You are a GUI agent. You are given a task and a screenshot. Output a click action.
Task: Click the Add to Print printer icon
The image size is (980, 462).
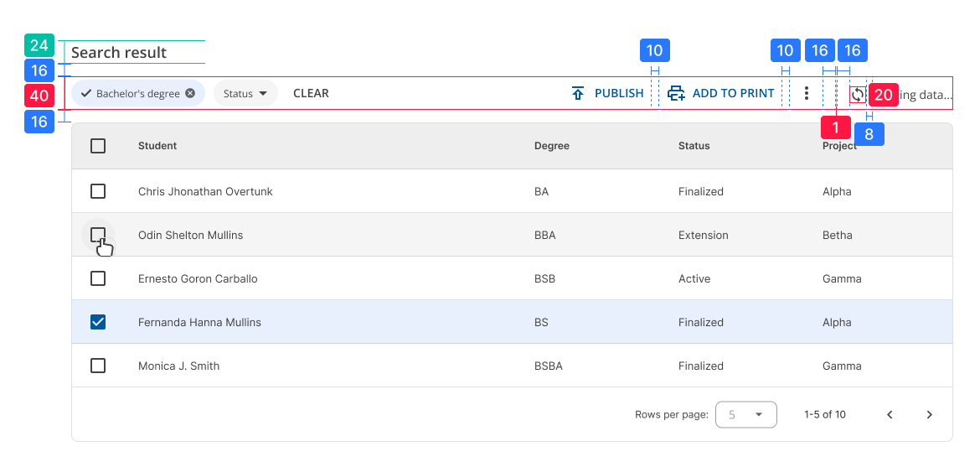tap(676, 93)
